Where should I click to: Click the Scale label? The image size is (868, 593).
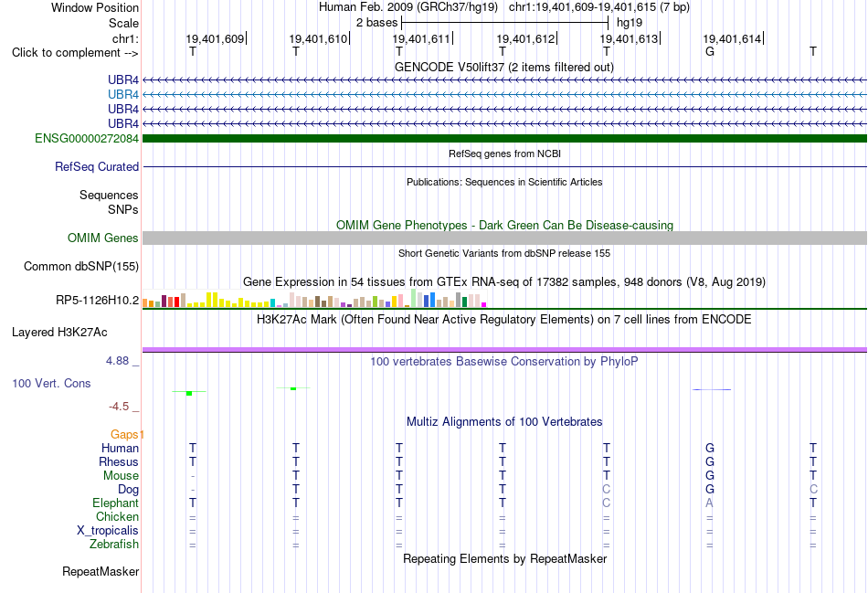[123, 23]
